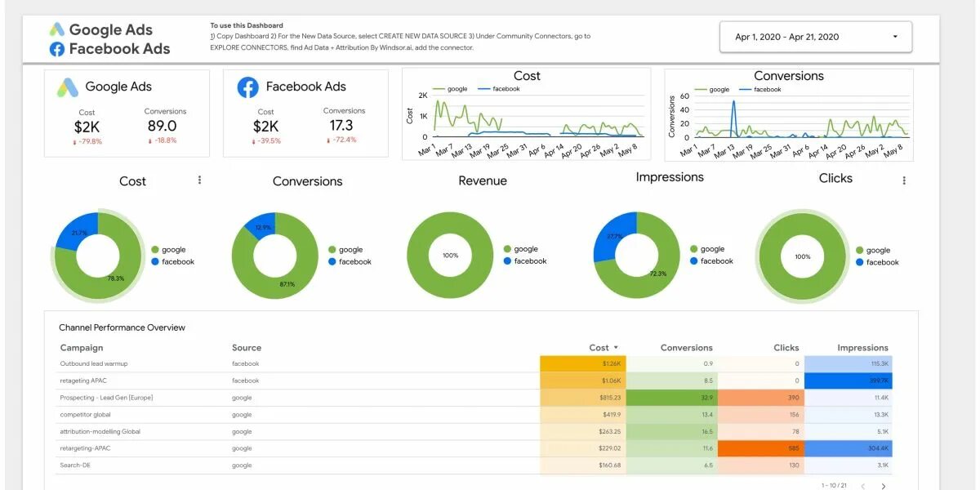Sort table by Clicks column header
This screenshot has width=980, height=490.
coord(786,348)
